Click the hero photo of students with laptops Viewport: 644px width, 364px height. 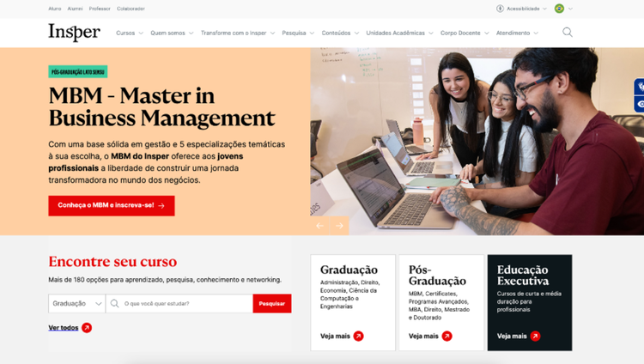[477, 142]
